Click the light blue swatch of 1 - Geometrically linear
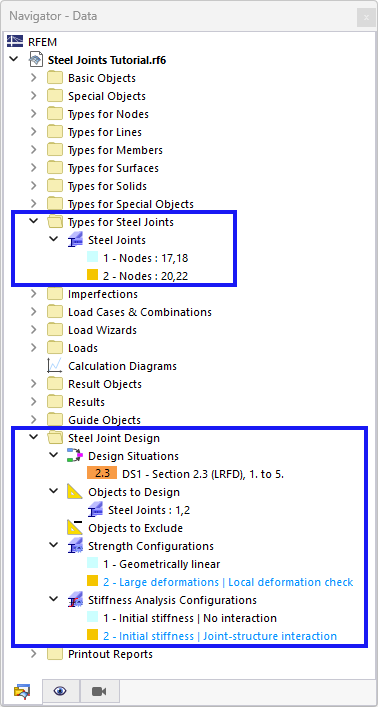Screen dimensions: 378x707 click(92, 564)
